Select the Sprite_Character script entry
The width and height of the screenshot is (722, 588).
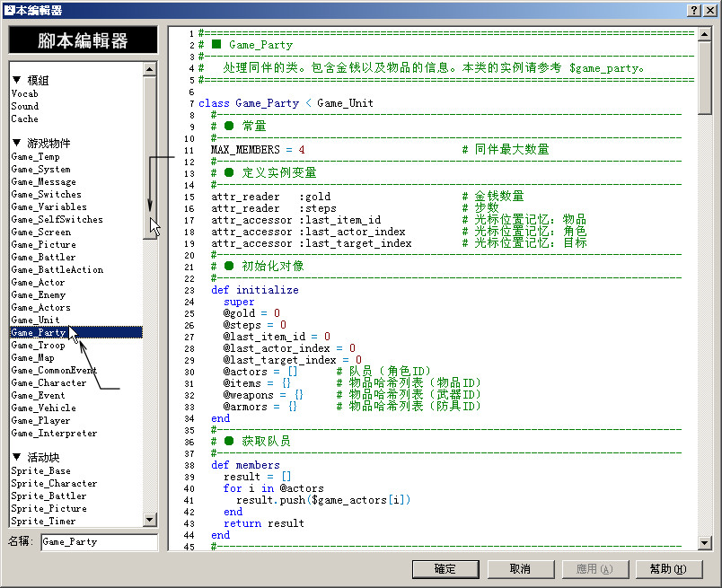tap(54, 483)
